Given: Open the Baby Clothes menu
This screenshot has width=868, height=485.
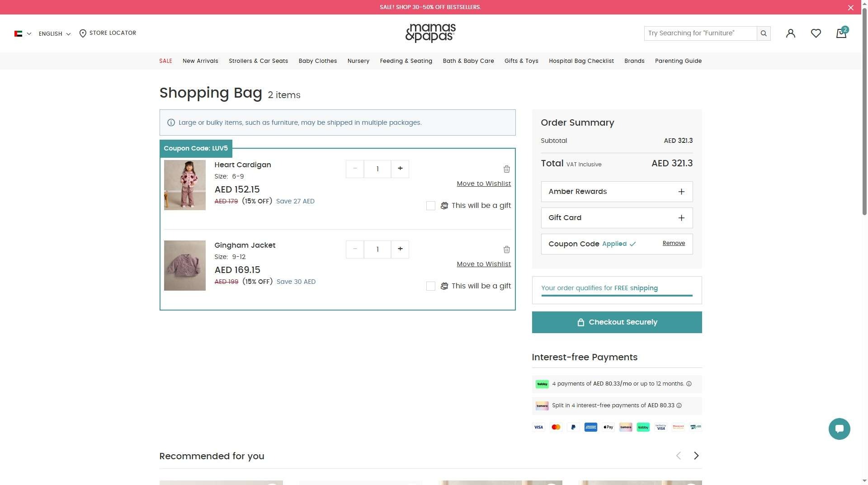Looking at the screenshot, I should pos(317,61).
